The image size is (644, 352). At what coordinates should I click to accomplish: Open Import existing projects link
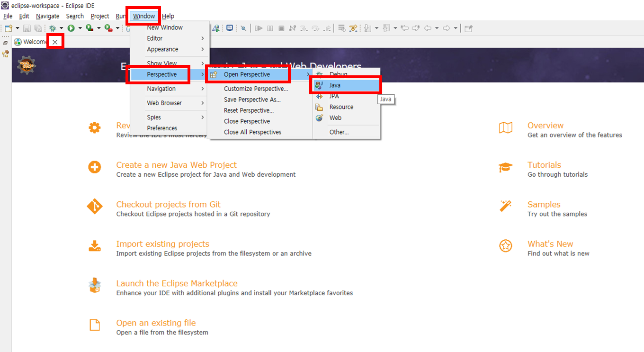click(162, 244)
